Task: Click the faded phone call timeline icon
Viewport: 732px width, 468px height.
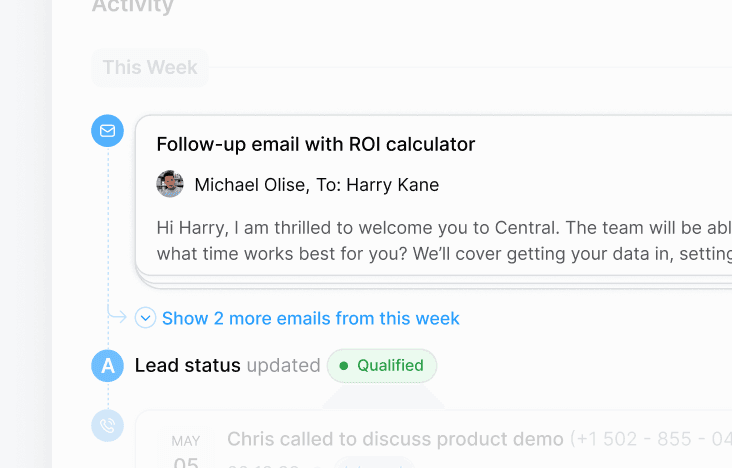Action: click(x=107, y=426)
